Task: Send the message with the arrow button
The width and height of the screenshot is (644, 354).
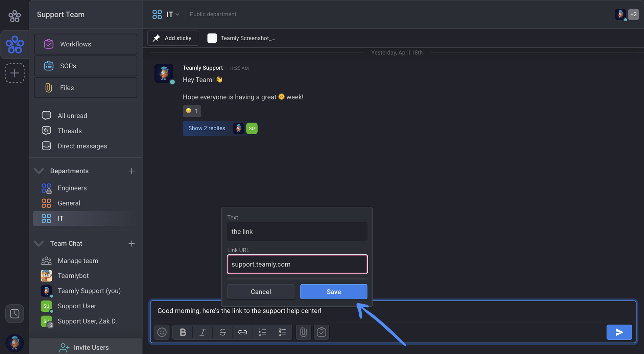Action: (619, 332)
